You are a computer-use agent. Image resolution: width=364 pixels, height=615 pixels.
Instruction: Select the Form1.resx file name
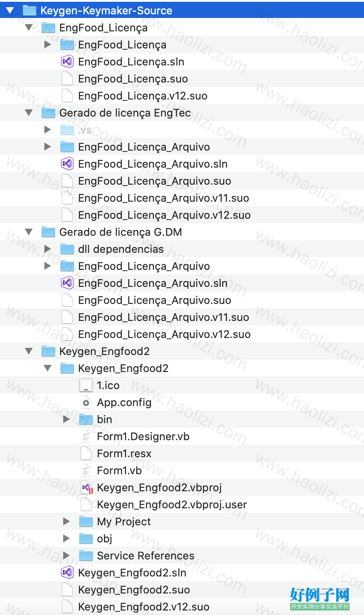point(124,454)
